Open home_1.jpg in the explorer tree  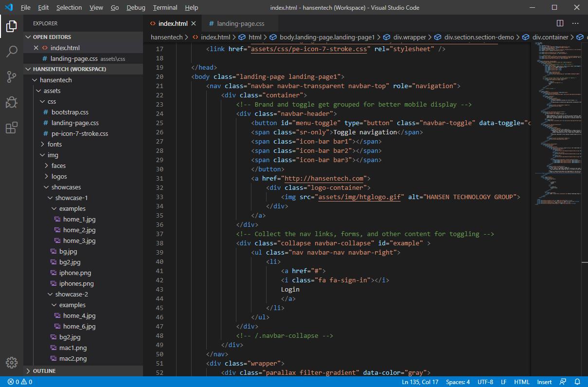click(x=79, y=219)
